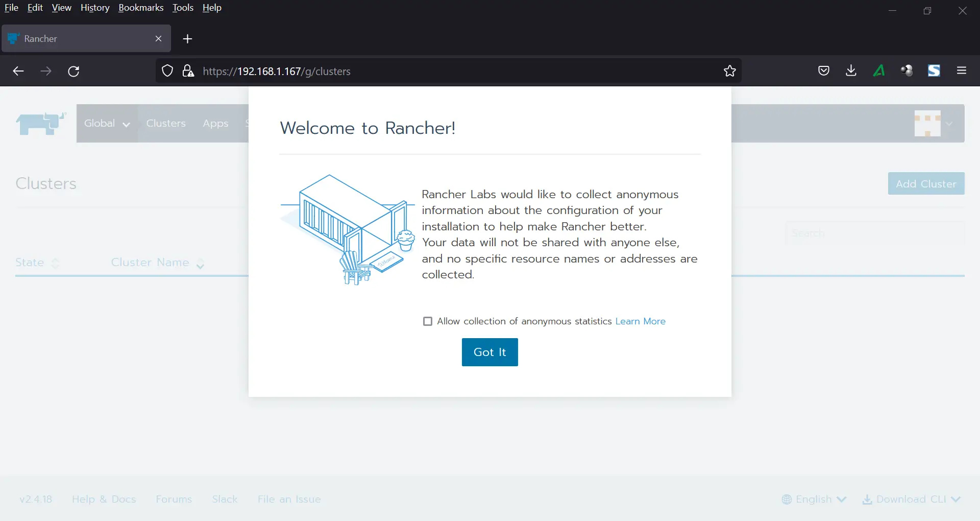Open Help & Docs footer link

point(104,499)
